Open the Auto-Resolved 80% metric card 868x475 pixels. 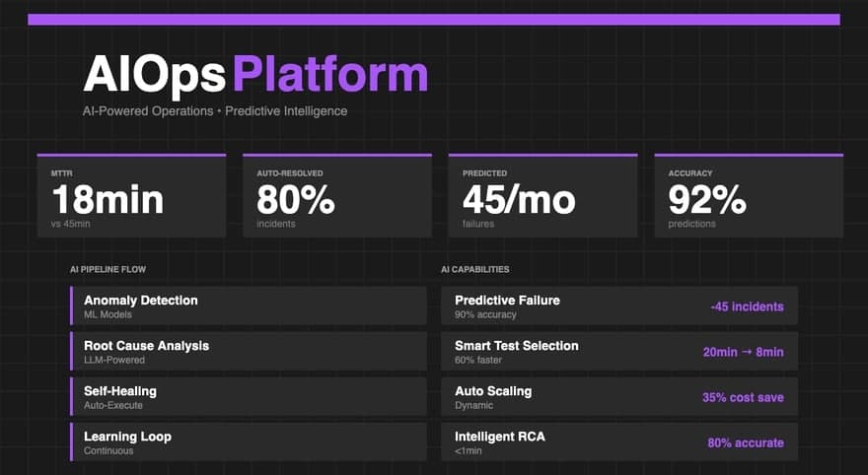337,196
